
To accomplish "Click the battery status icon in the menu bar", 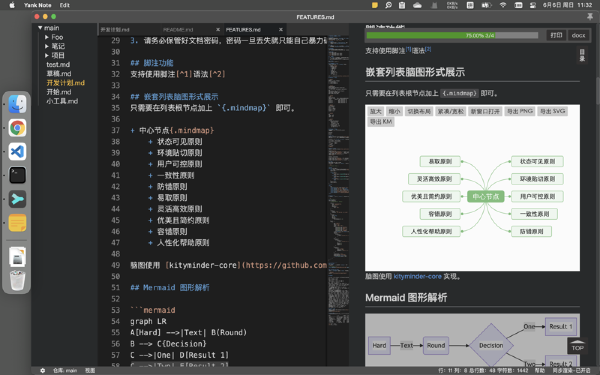I will click(486, 5).
